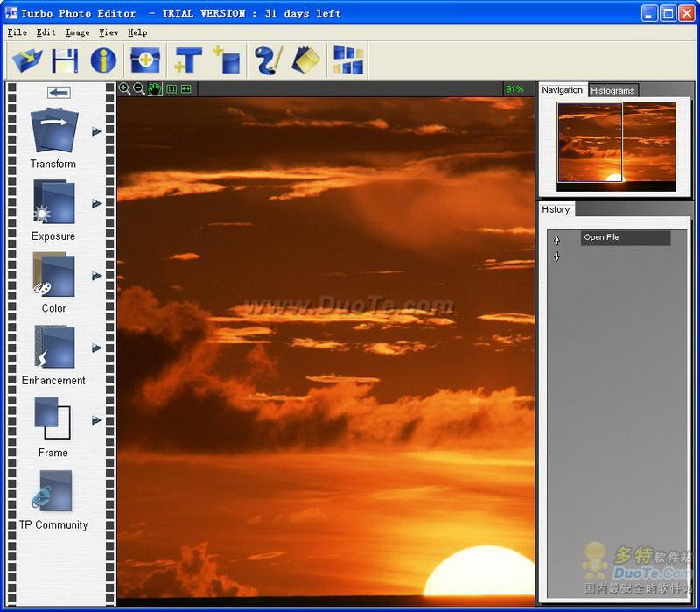Expand the Transform options arrow

[x=96, y=131]
